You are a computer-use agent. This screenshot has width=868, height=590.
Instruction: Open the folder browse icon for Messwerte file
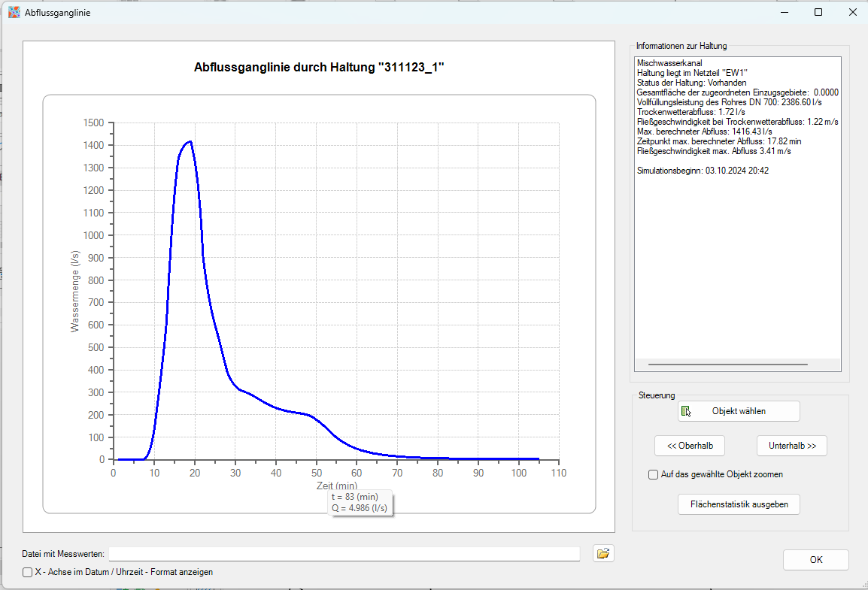coord(602,554)
